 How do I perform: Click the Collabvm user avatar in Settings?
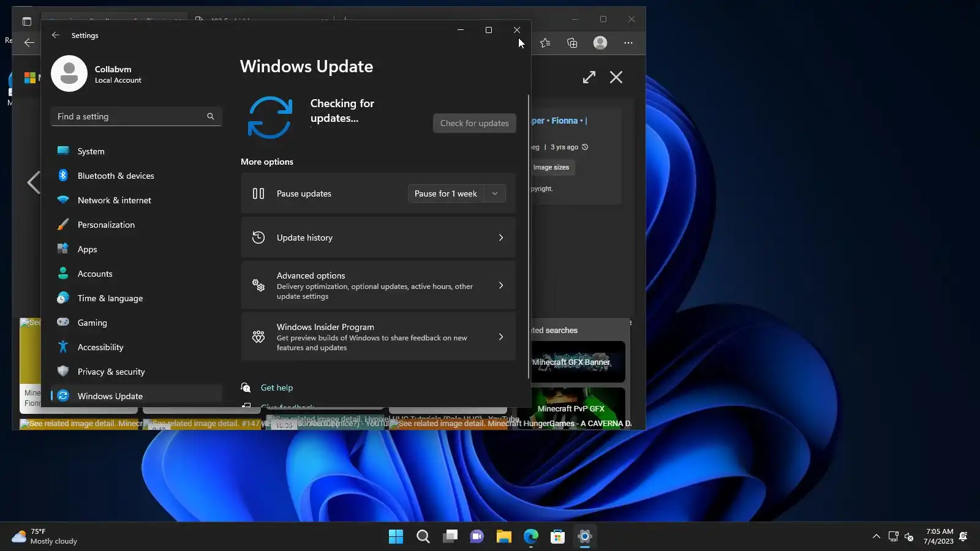coord(69,74)
